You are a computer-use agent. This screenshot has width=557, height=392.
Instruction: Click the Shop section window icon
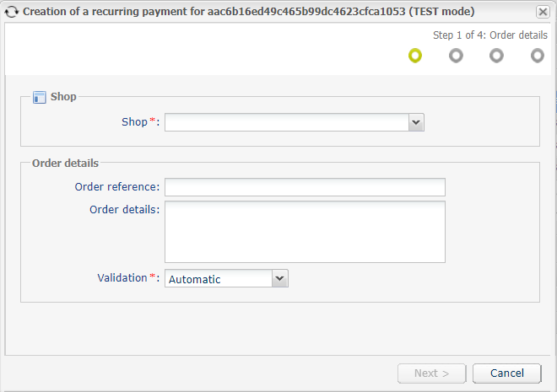pyautogui.click(x=40, y=97)
